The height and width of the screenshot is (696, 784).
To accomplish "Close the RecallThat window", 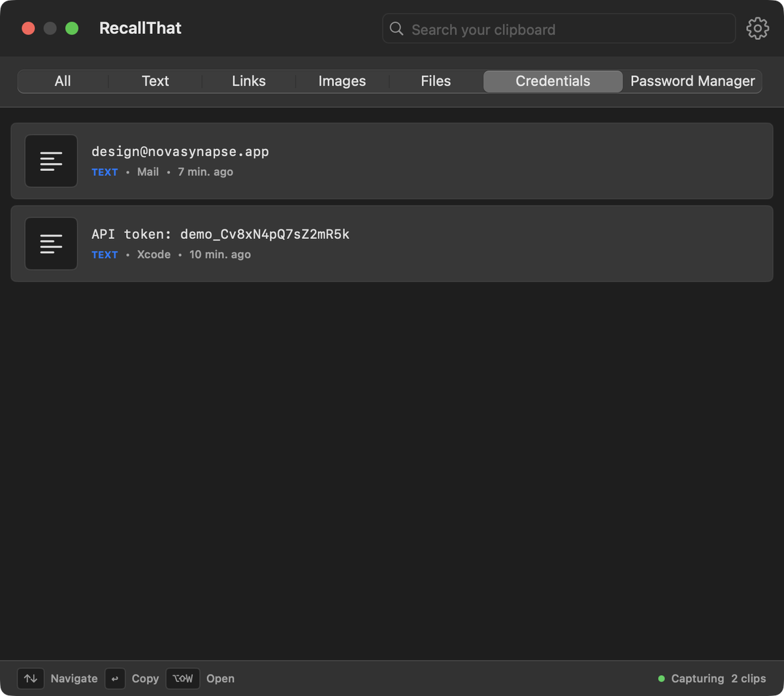I will [28, 28].
